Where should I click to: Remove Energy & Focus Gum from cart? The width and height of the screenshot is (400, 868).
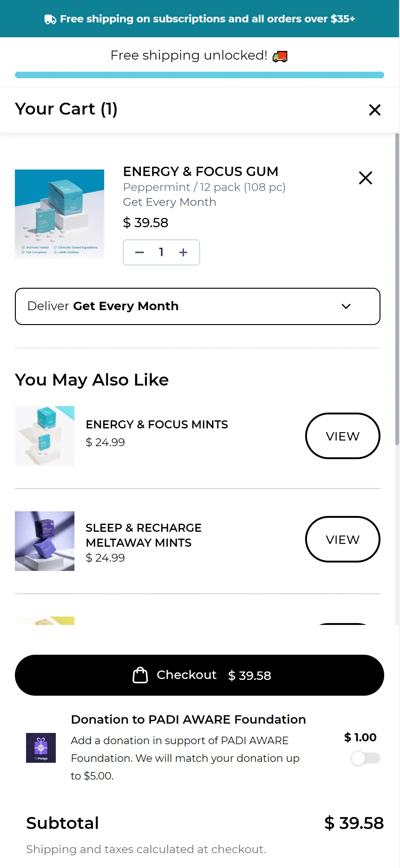pyautogui.click(x=365, y=178)
